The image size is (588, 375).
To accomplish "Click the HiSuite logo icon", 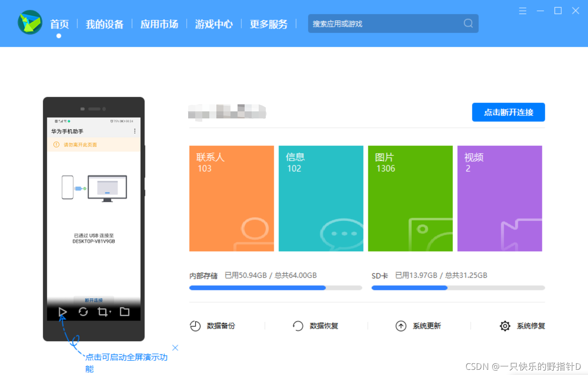I will tap(30, 22).
